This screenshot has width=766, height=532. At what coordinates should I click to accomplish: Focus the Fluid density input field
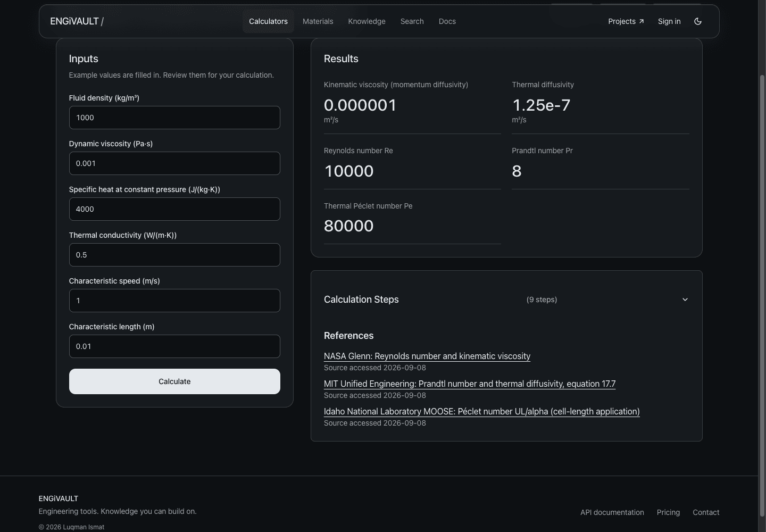point(174,118)
